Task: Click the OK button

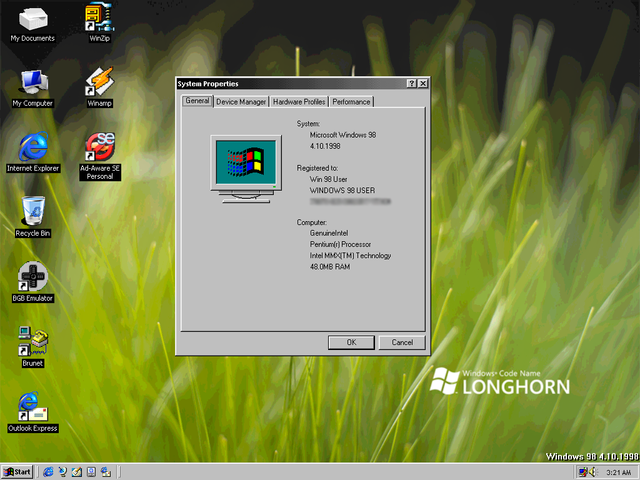Action: [351, 342]
